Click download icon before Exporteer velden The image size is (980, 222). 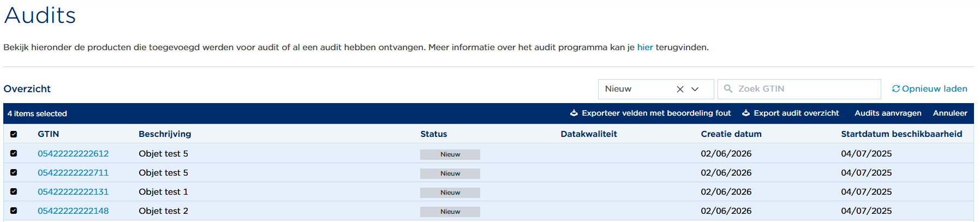pyautogui.click(x=574, y=113)
